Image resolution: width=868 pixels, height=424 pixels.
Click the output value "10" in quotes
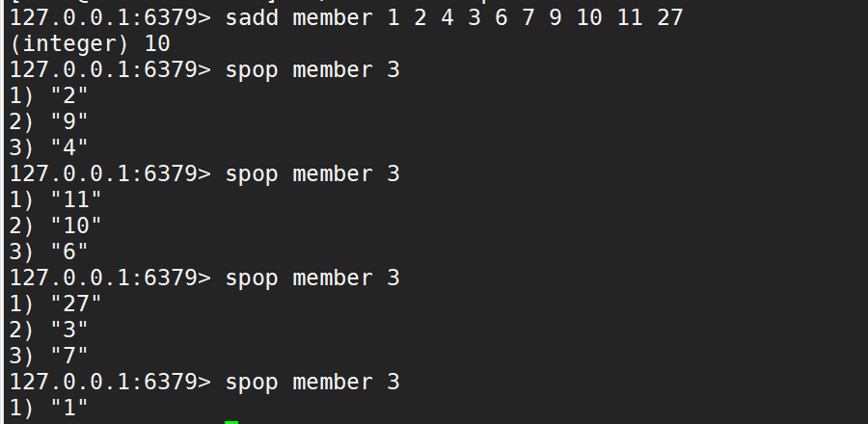[x=76, y=225]
